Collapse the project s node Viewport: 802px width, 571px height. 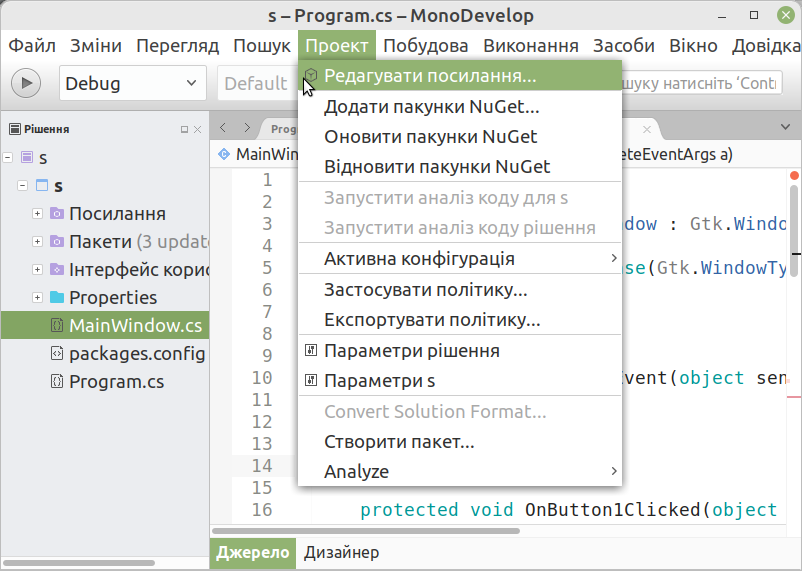(x=22, y=185)
